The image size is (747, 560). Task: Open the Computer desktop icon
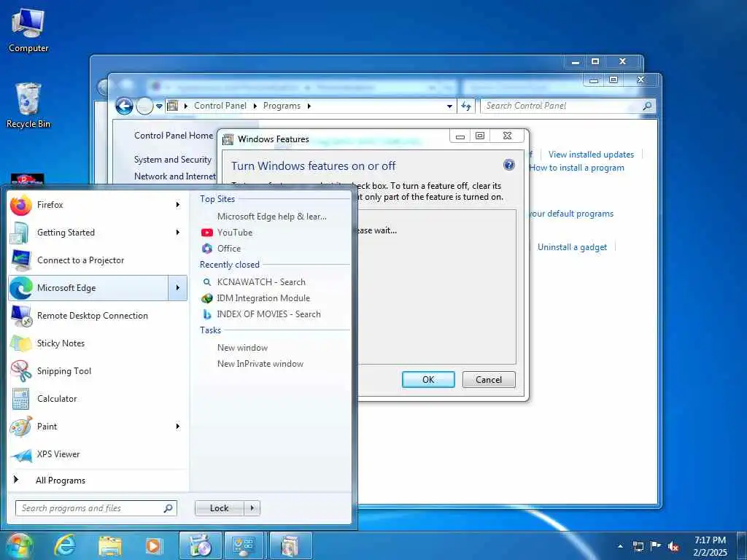coord(28,31)
